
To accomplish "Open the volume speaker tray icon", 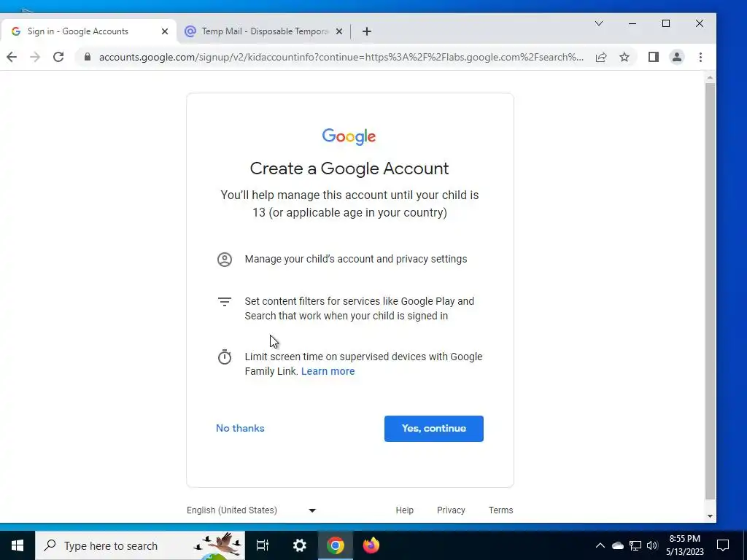I will click(652, 545).
